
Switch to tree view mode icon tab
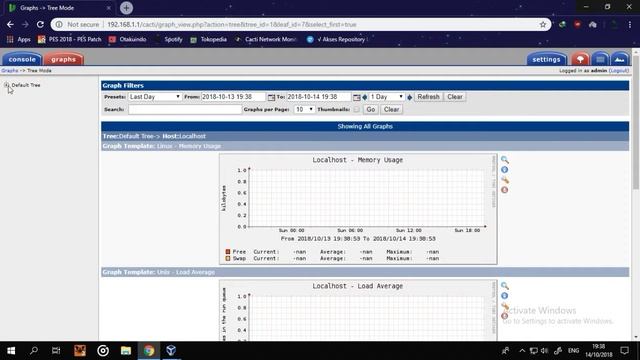click(580, 59)
